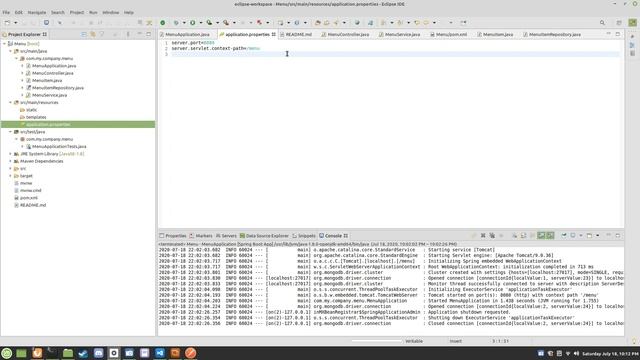
Task: Click the Run with Coverage icon
Action: [209, 23]
